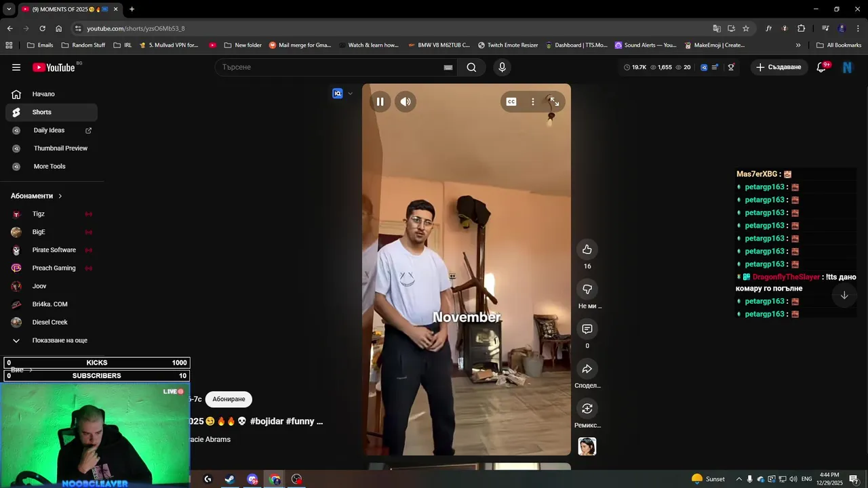Open the Random Stuff bookmark folder

tap(83, 45)
